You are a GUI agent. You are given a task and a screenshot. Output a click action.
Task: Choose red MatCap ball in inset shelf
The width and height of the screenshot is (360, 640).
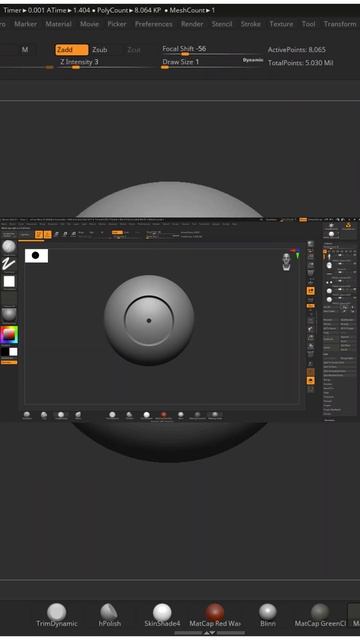tap(164, 415)
